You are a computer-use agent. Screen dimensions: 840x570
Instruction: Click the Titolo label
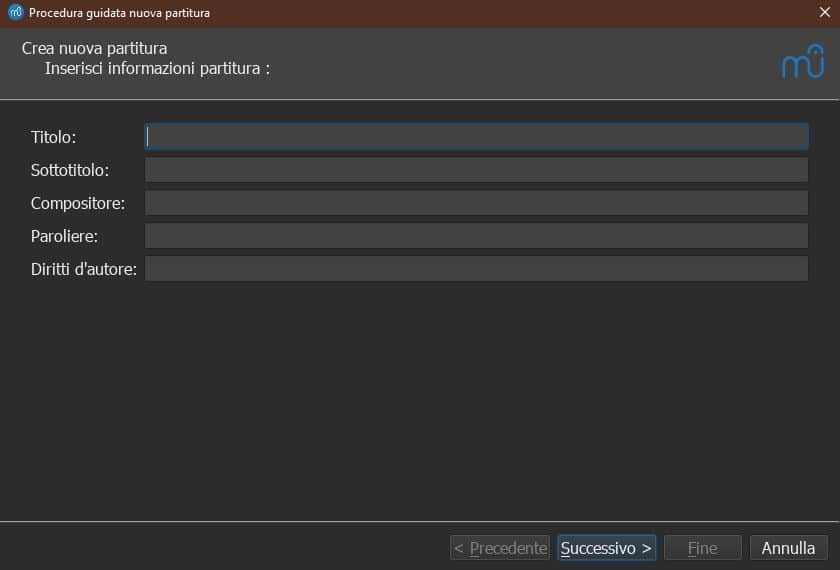pos(53,137)
